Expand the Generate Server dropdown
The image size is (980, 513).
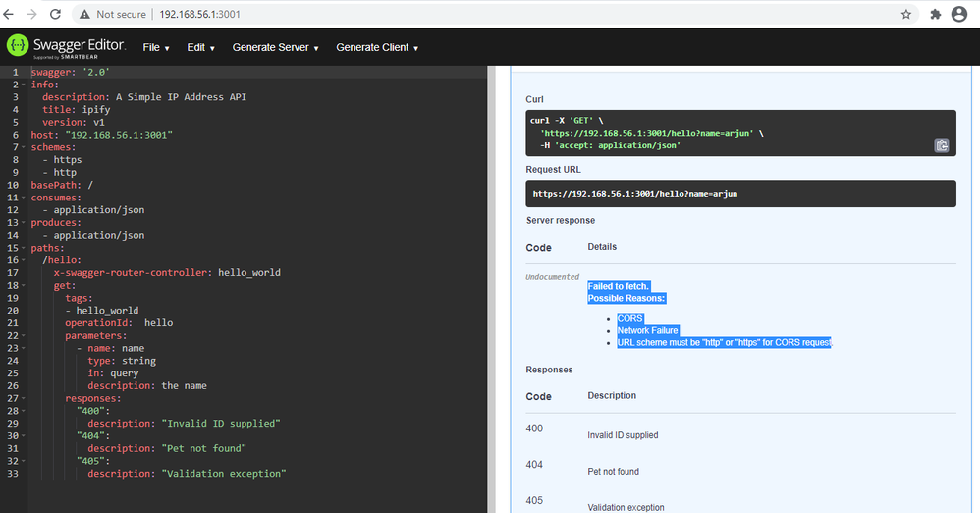[276, 47]
